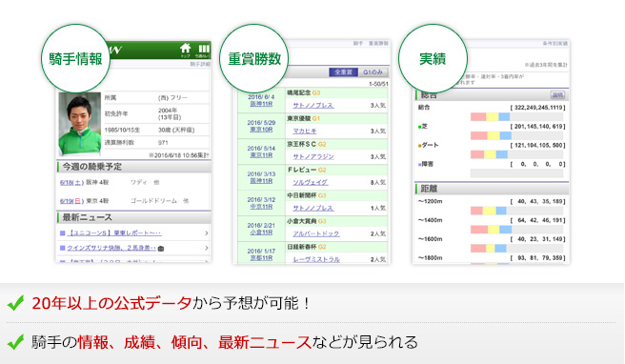Open the 東京10R link dated 2016/5/29
Viewport: 625px width, 364px height.
[261, 130]
